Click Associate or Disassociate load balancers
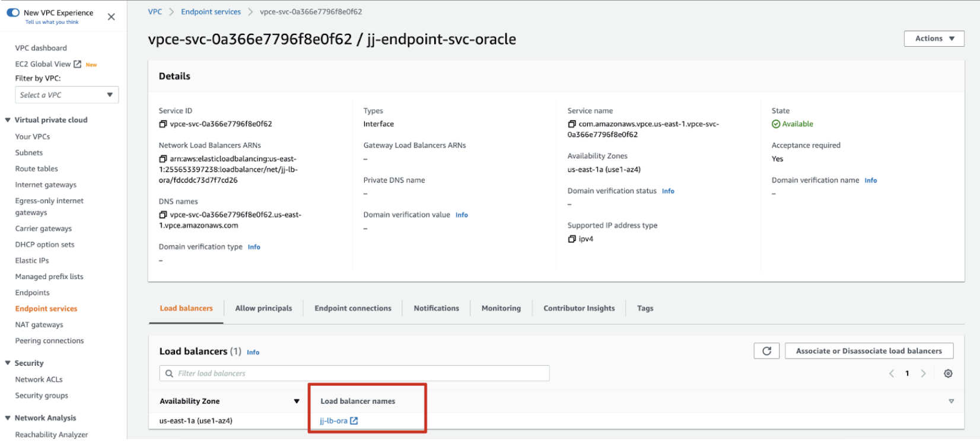 (x=869, y=351)
